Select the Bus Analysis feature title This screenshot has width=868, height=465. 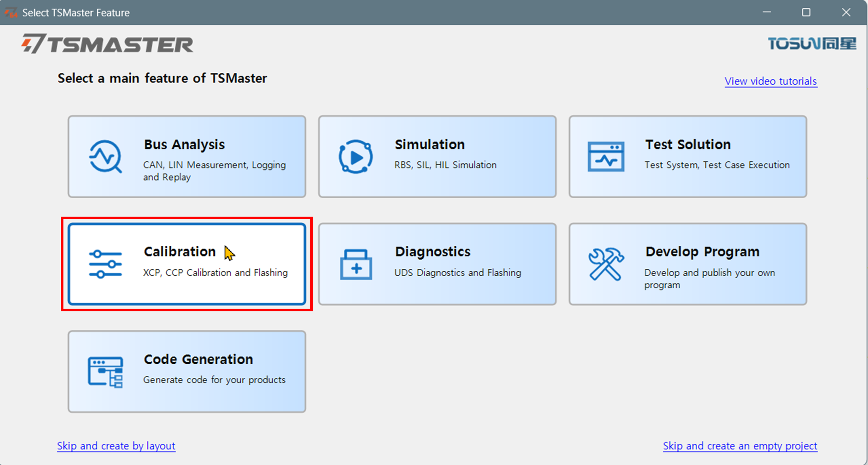(184, 145)
